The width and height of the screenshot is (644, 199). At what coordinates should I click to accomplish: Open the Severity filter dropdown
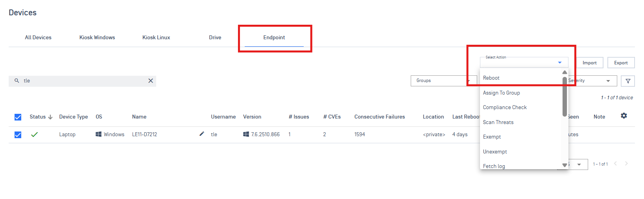pyautogui.click(x=593, y=81)
